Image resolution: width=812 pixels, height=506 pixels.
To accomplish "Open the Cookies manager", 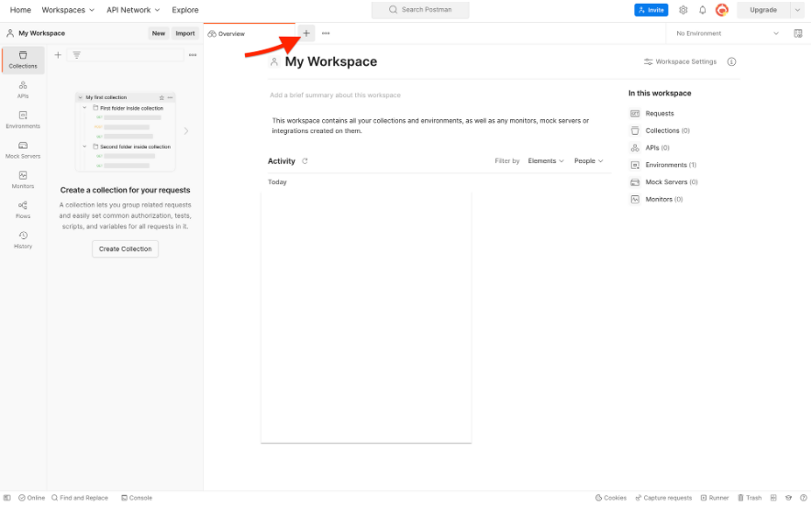I will pos(610,498).
